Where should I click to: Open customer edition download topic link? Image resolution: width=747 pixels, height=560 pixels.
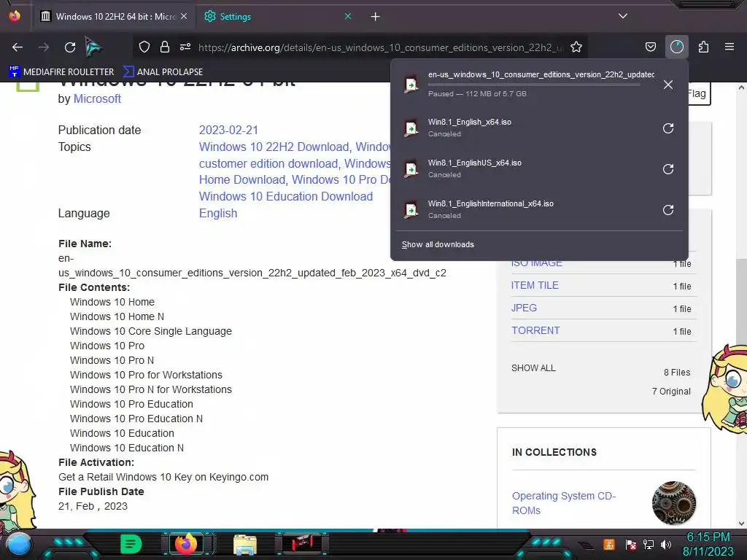[x=268, y=163]
